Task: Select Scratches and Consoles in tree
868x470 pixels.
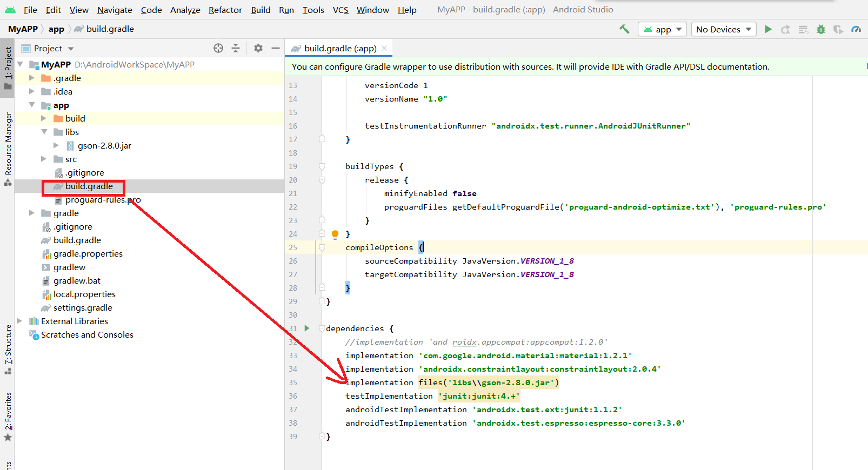Action: (87, 334)
